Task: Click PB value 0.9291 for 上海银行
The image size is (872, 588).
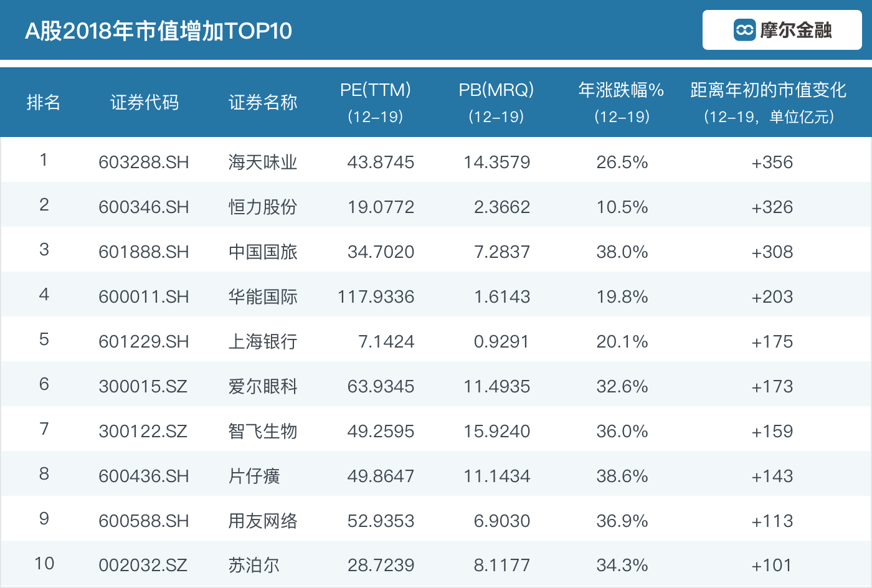Action: (x=501, y=341)
